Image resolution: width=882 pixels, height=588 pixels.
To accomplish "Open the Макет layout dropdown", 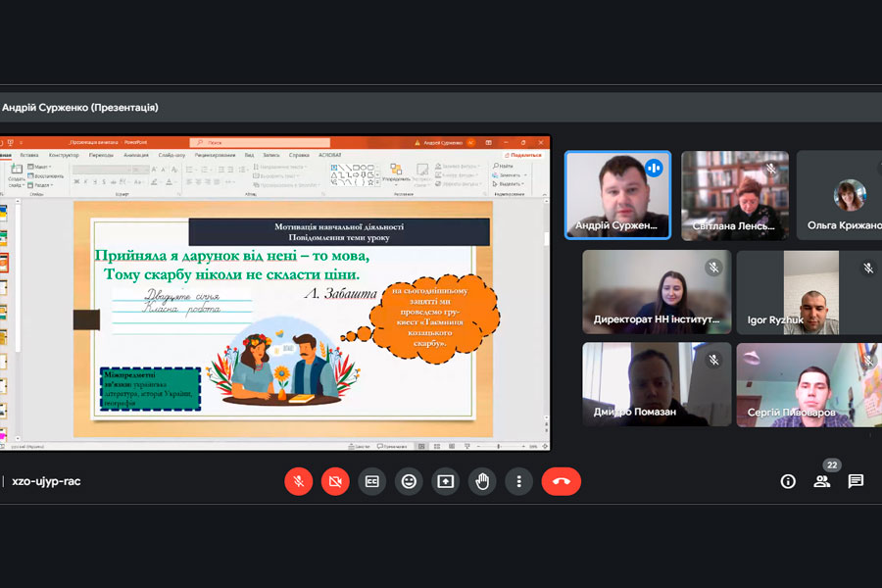I will [39, 167].
